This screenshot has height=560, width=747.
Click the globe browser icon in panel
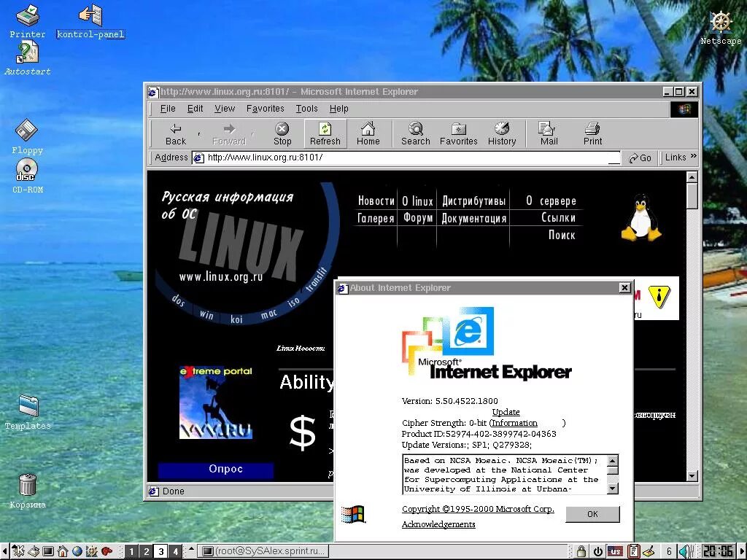[77, 551]
